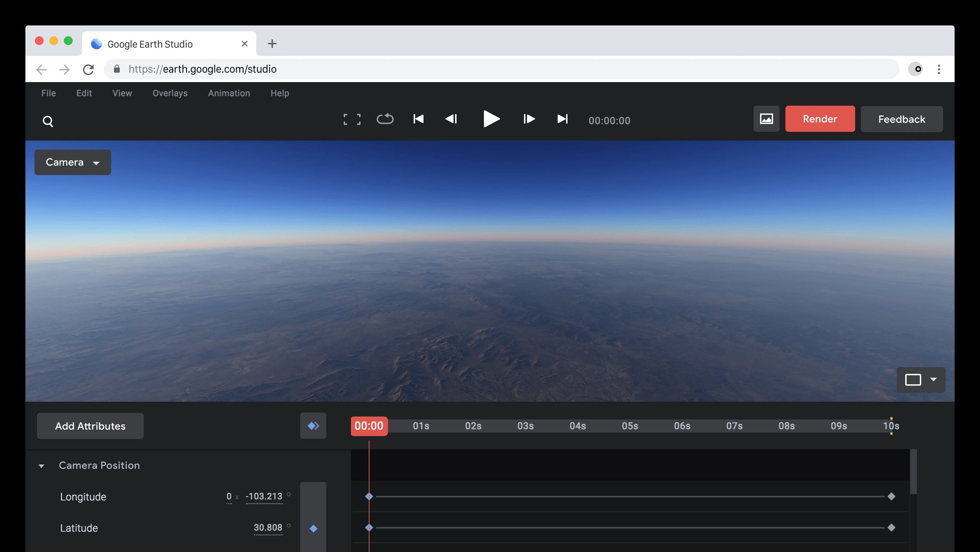Click the Longitude value field -103.213
The image size is (980, 552).
click(264, 496)
